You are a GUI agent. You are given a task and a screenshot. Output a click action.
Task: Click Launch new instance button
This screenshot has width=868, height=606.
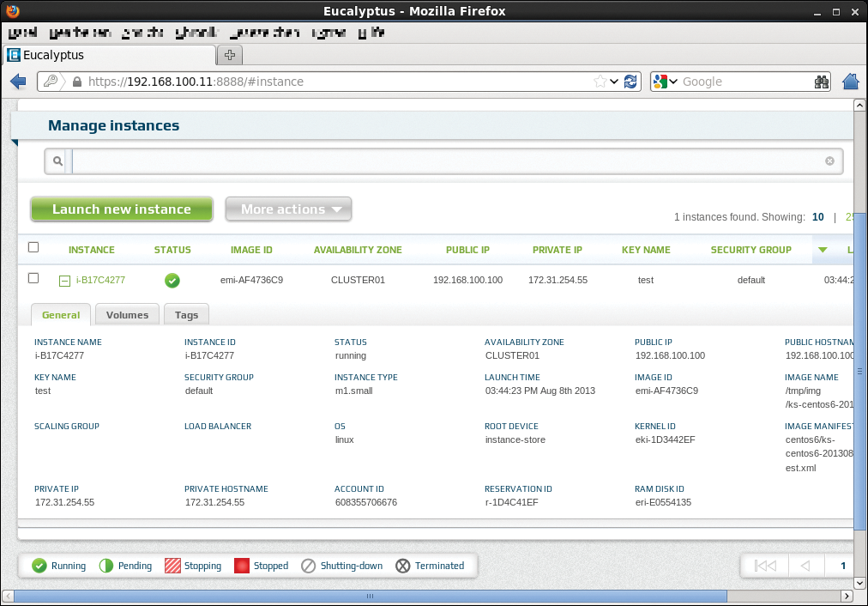click(x=122, y=209)
